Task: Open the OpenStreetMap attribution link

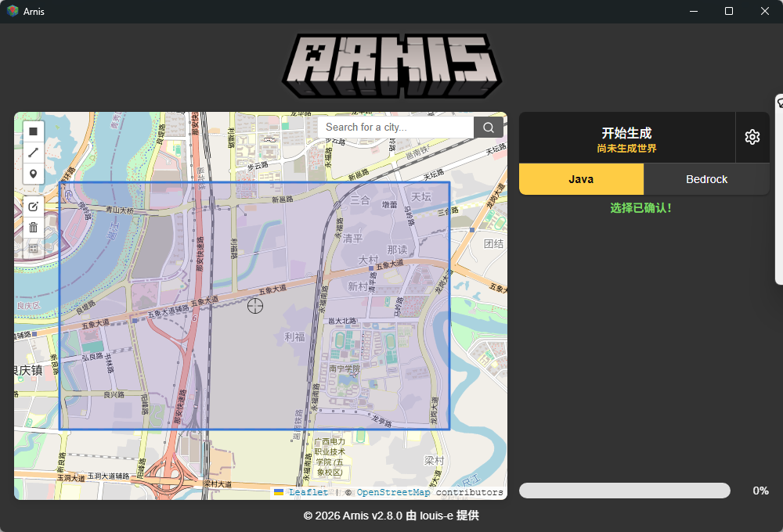Action: (393, 492)
